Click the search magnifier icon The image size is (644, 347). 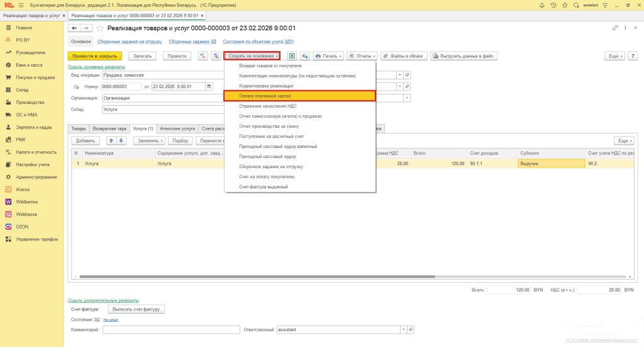tap(575, 5)
